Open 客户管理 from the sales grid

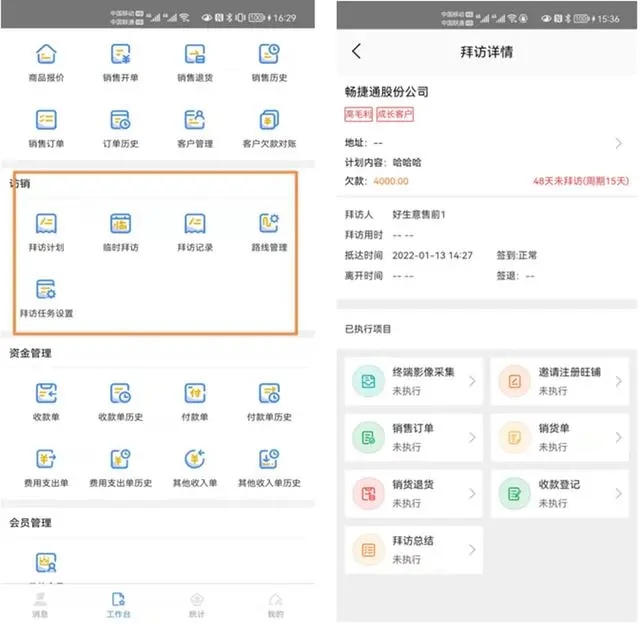[195, 120]
